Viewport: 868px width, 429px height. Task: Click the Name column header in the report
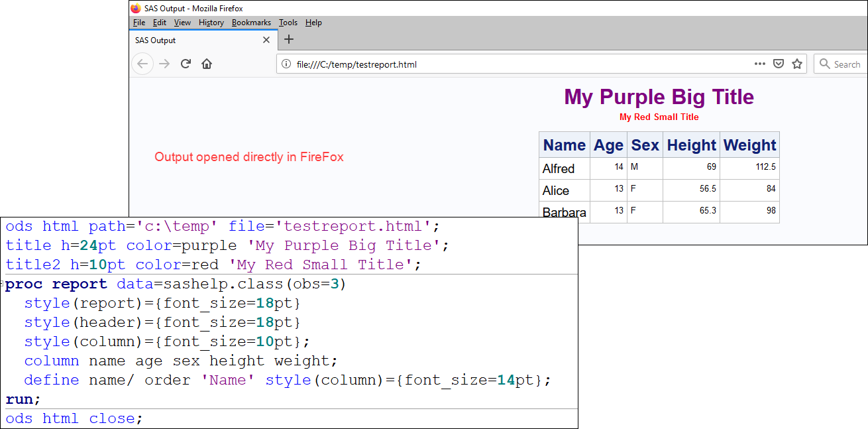[564, 144]
